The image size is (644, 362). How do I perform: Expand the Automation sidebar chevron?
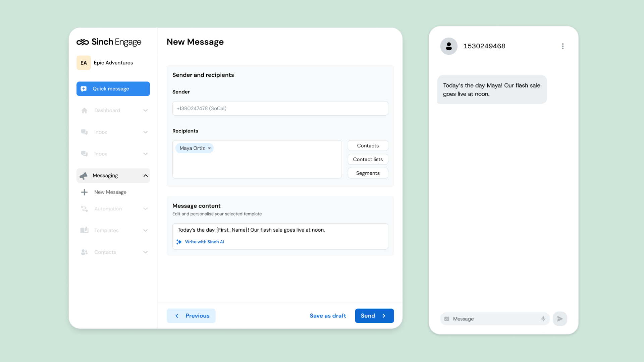(x=146, y=209)
